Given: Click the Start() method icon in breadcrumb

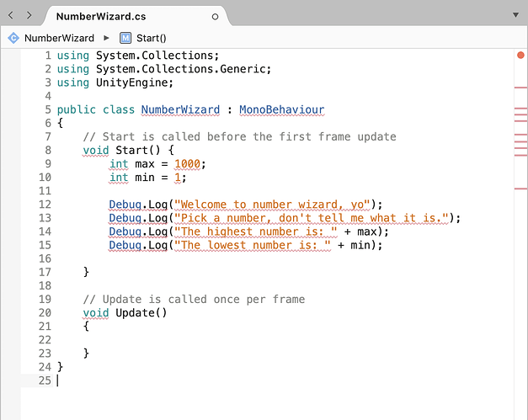Looking at the screenshot, I should pyautogui.click(x=125, y=38).
